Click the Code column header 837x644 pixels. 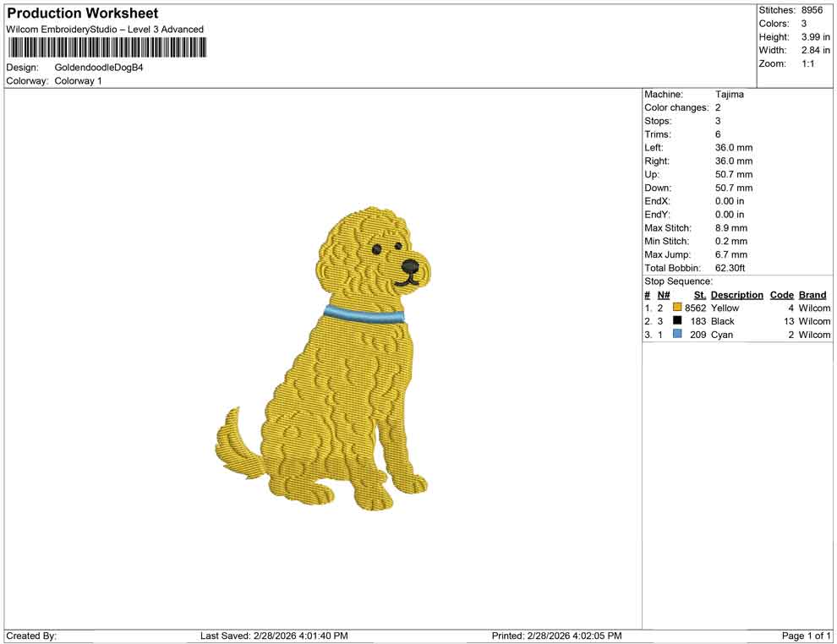coord(781,294)
